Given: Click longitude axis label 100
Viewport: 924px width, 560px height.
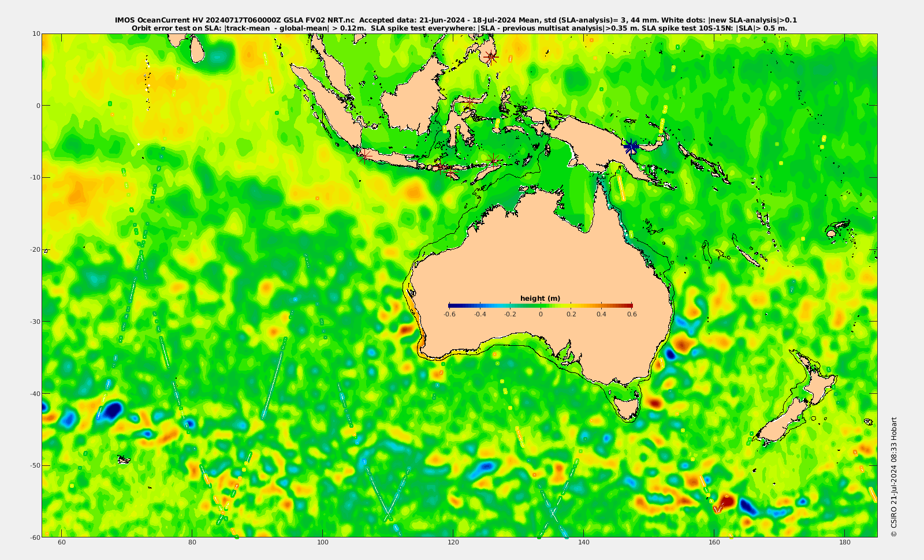Looking at the screenshot, I should (x=323, y=543).
